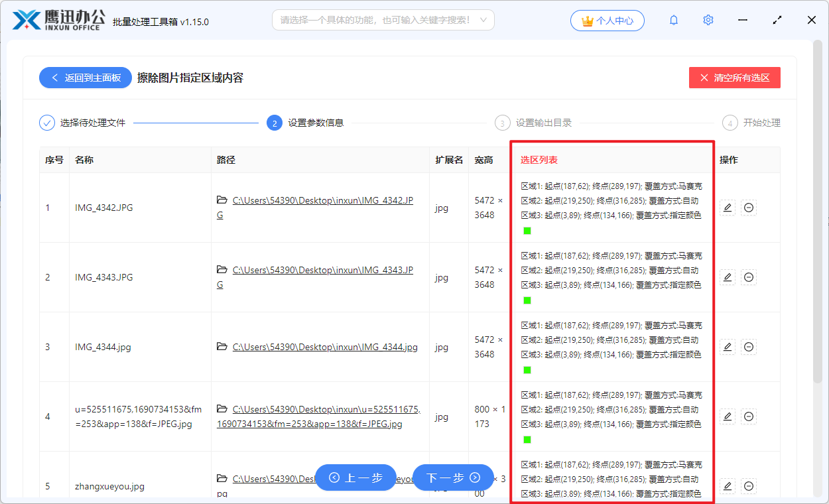Edit selections for the u=525511675 image row
This screenshot has height=504, width=829.
coord(728,416)
